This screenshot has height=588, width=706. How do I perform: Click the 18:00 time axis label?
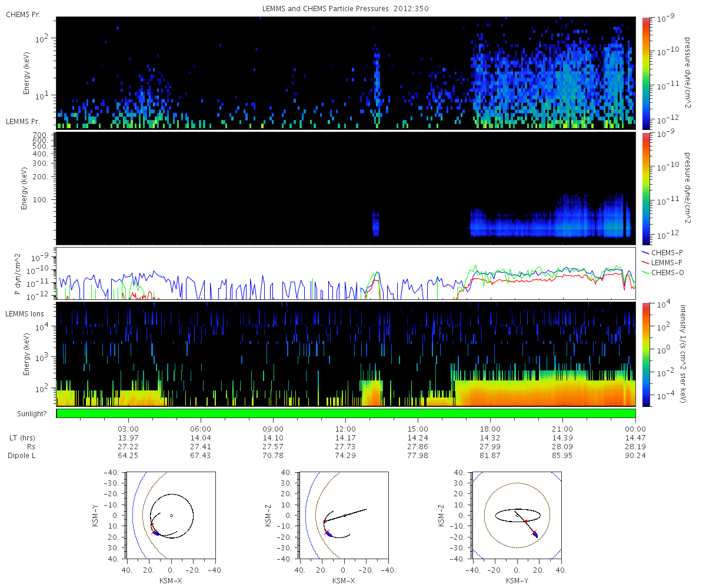click(490, 429)
